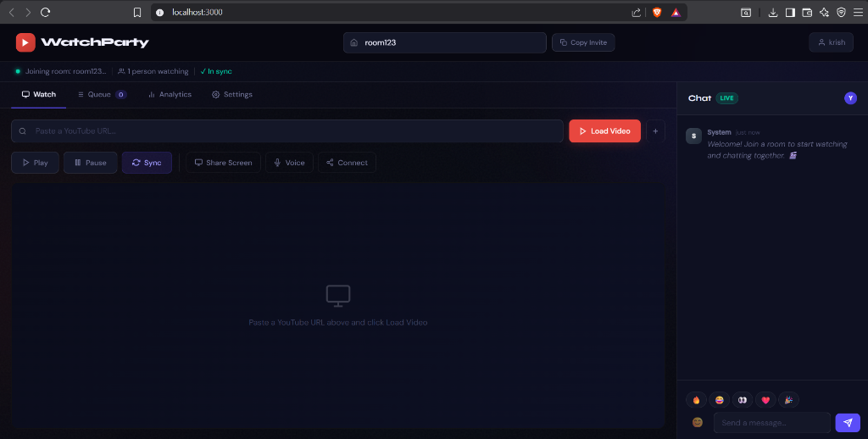Click the browser back arrow
This screenshot has height=439, width=868.
[12, 12]
